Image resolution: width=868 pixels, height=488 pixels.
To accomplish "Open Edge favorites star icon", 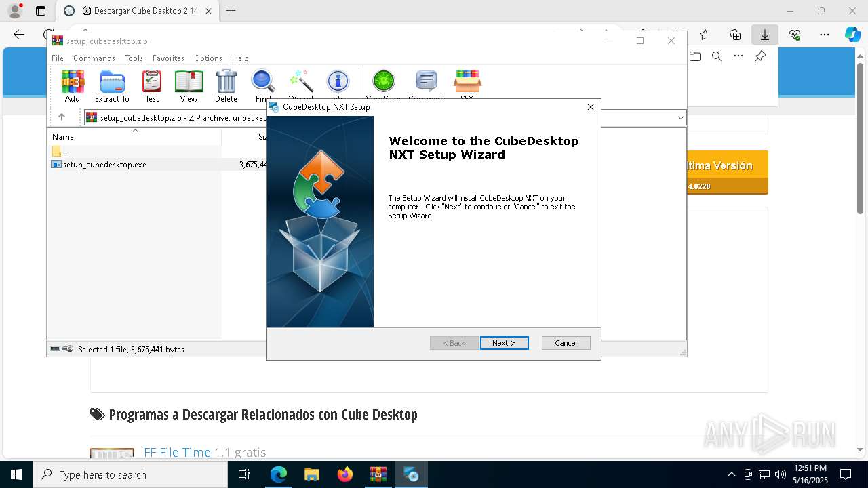I will click(x=705, y=35).
